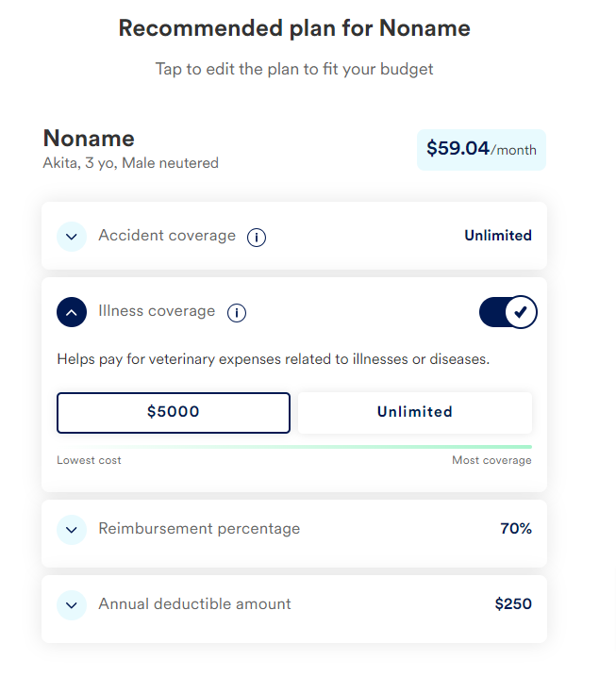Expand Reimbursement percentage chevron

pos(72,530)
